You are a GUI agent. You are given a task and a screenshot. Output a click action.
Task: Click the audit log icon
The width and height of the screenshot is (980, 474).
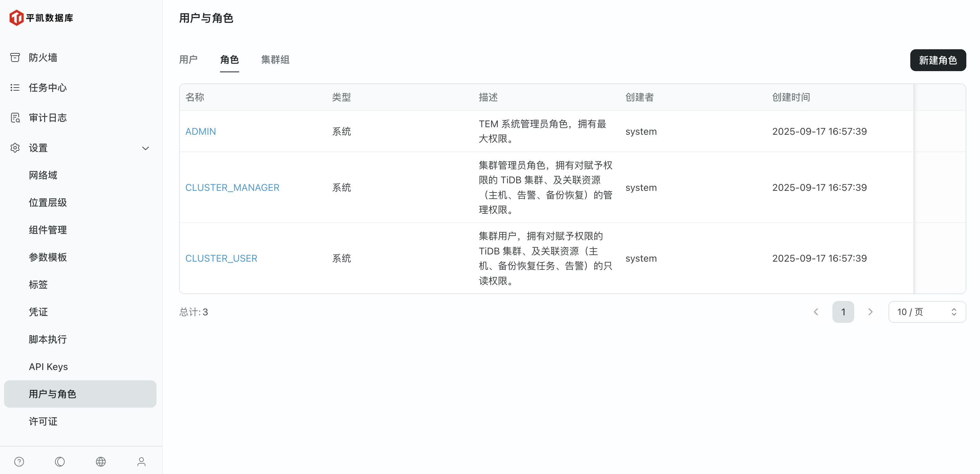(15, 118)
